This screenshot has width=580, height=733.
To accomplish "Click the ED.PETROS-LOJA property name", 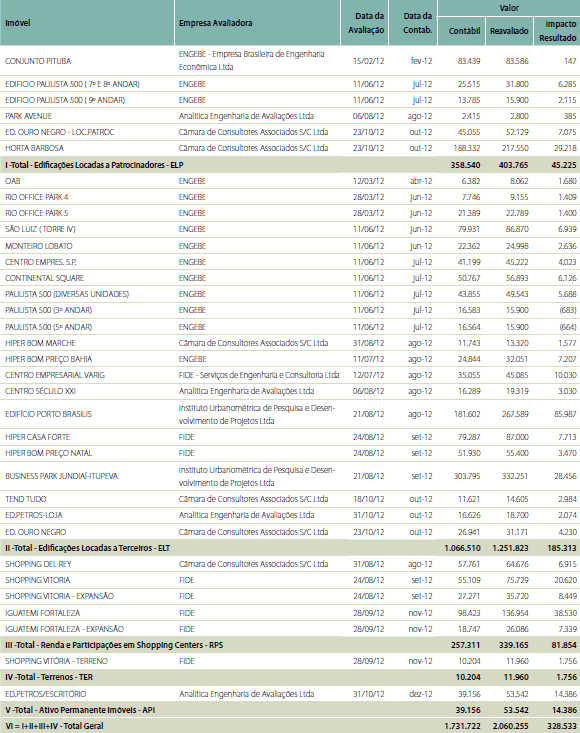I will click(x=34, y=515).
